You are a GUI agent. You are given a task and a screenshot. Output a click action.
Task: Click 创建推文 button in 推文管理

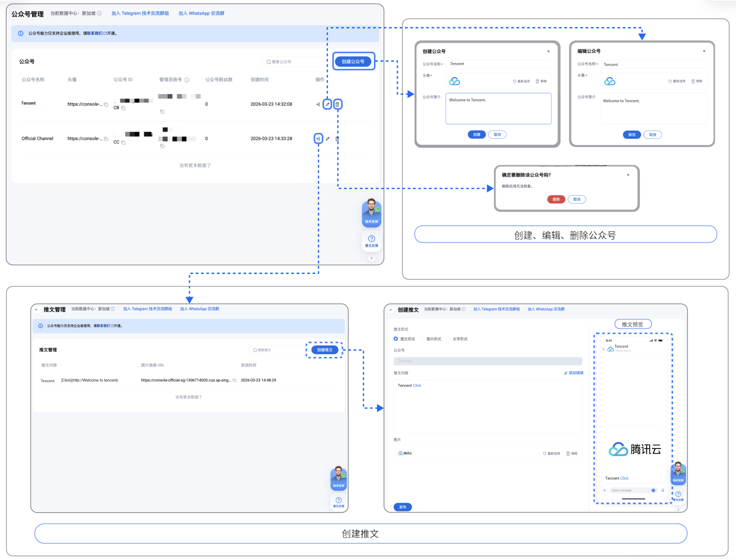[x=325, y=350]
